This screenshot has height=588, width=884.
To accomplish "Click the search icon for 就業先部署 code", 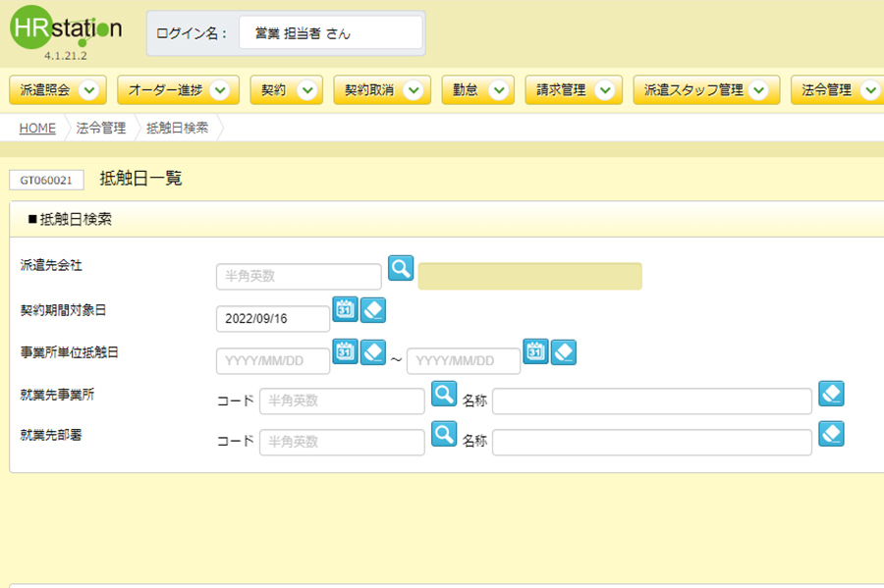I will tap(444, 434).
